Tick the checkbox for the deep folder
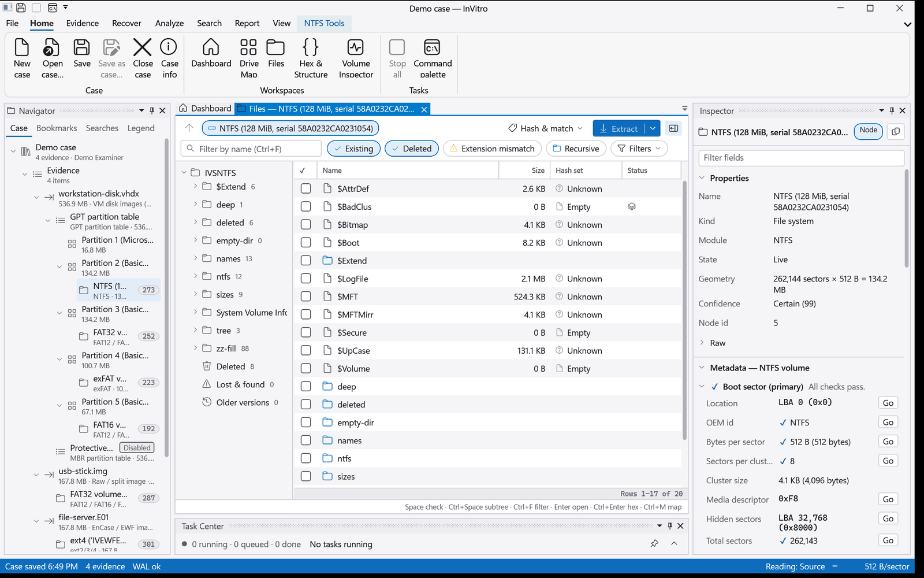The image size is (924, 578). click(306, 387)
